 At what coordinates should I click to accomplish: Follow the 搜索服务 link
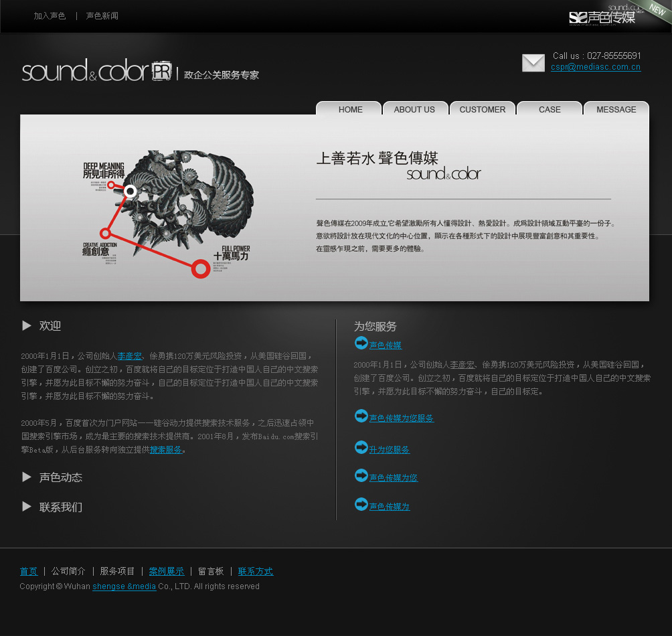(166, 450)
